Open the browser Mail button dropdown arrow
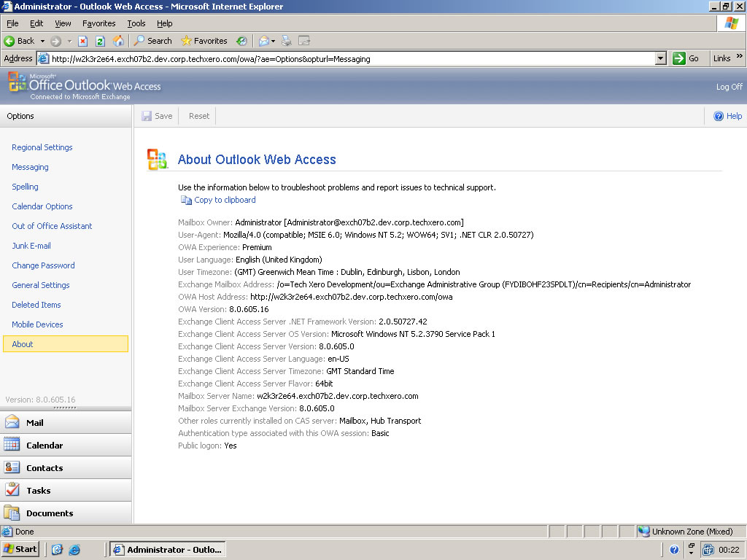747x560 pixels. click(274, 41)
